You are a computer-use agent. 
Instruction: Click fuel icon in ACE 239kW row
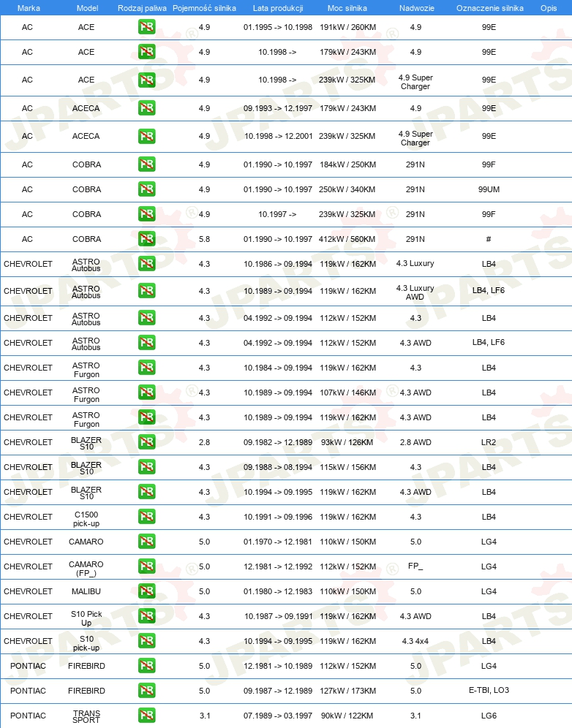146,80
